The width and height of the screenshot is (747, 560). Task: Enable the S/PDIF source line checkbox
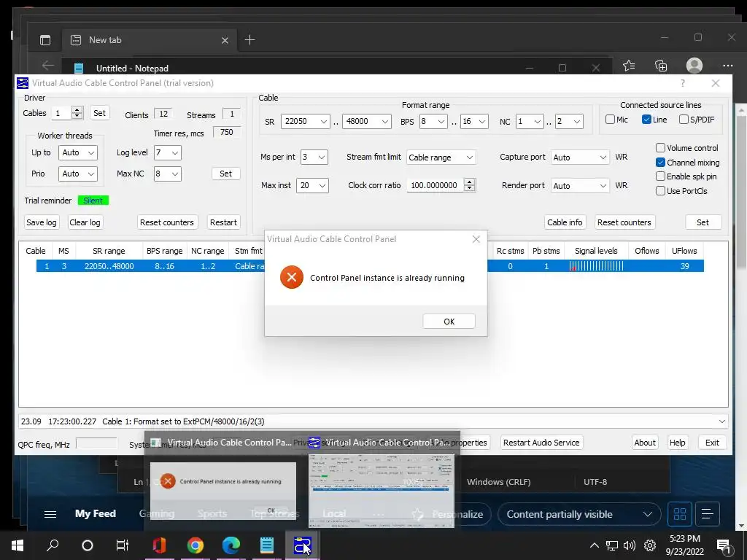pos(684,120)
